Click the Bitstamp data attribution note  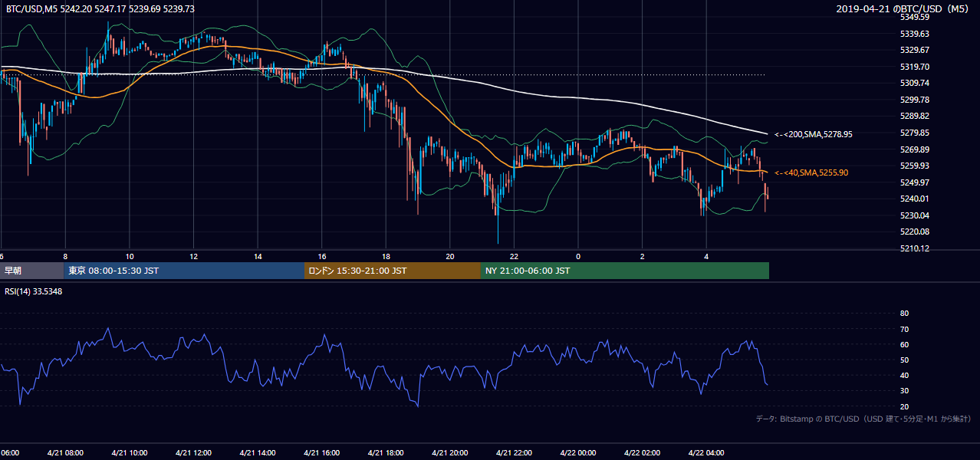863,419
